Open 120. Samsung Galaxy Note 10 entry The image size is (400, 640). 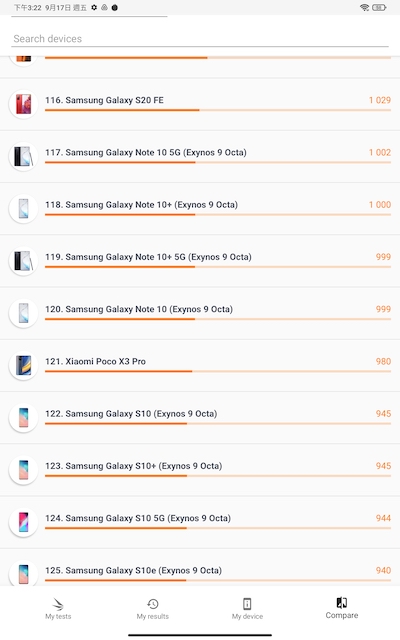coord(200,313)
